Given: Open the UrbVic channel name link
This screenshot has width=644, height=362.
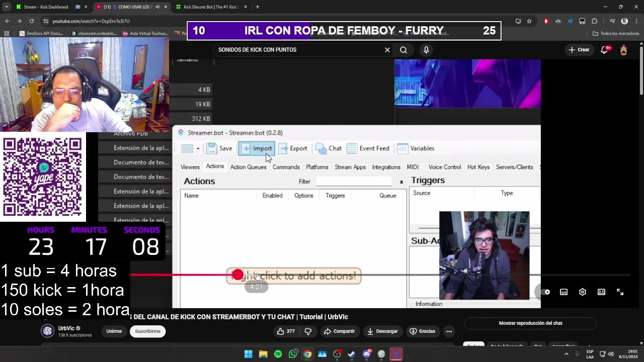Looking at the screenshot, I should point(66,328).
